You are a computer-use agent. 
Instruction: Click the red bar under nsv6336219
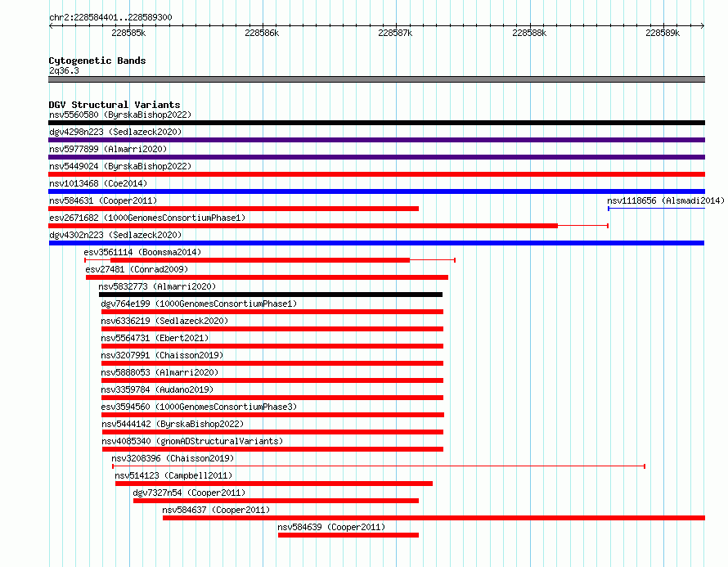(x=272, y=329)
